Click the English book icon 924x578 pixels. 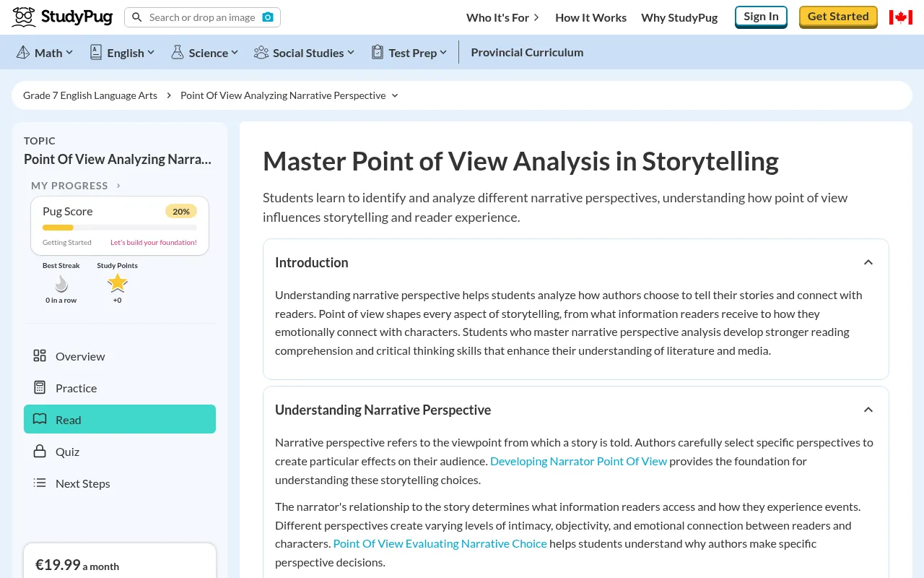tap(96, 52)
